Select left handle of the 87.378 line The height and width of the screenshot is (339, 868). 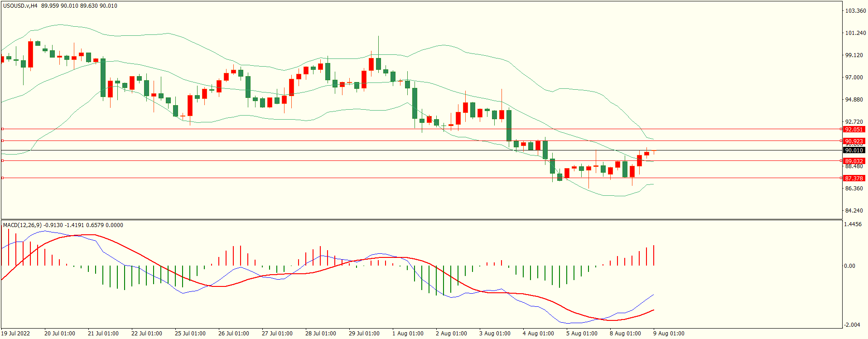(x=3, y=178)
